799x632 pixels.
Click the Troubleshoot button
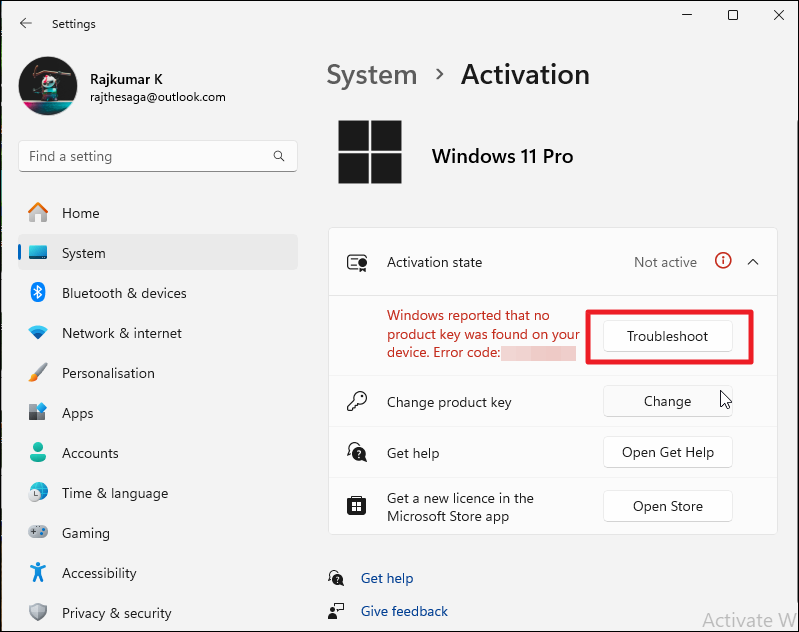[x=668, y=336]
